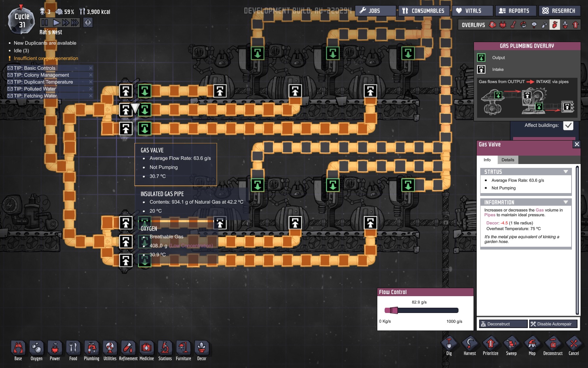Open the Furniture build category
The width and height of the screenshot is (588, 368).
point(183,350)
